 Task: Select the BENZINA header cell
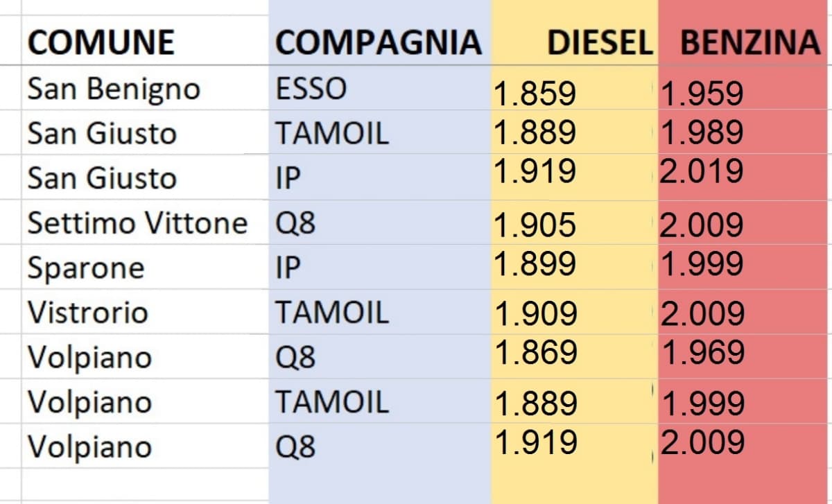click(749, 43)
